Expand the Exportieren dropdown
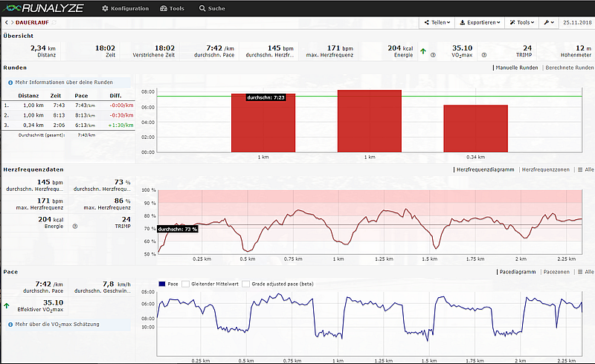Viewport: 595px width, 364px height. (480, 23)
